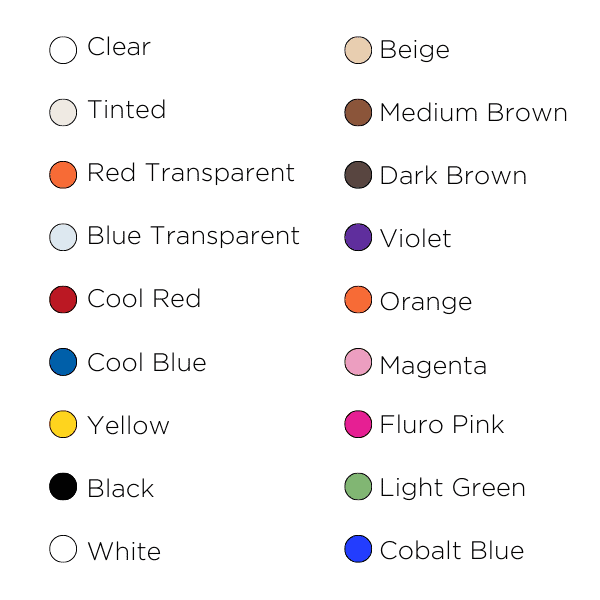Viewport: 600px width, 600px height.
Task: Select the White color swatch
Action: click(63, 549)
